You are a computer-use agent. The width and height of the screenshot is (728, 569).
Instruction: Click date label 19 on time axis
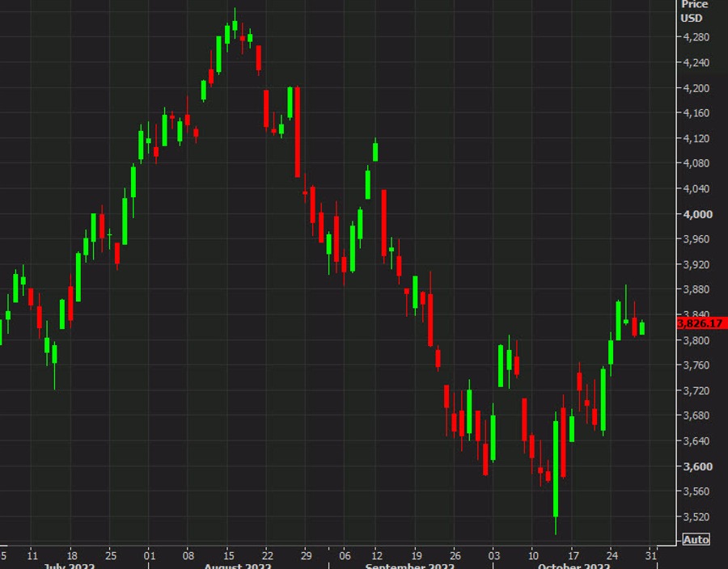(416, 555)
